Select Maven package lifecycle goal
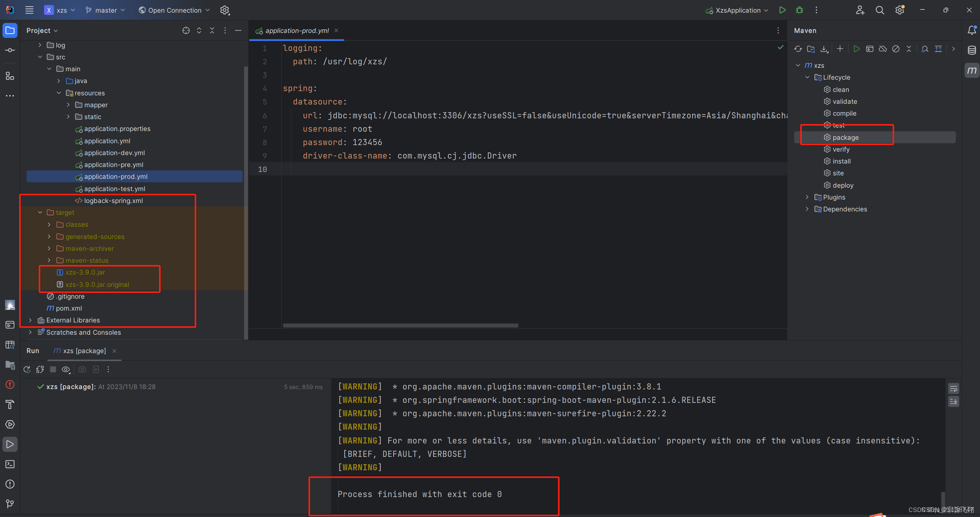Image resolution: width=980 pixels, height=517 pixels. 845,137
